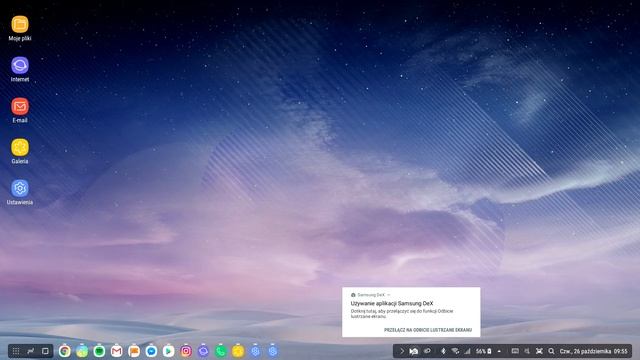Open the colorful pastel app in taskbar
Image resolution: width=640 pixels, height=360 pixels.
click(x=82, y=351)
